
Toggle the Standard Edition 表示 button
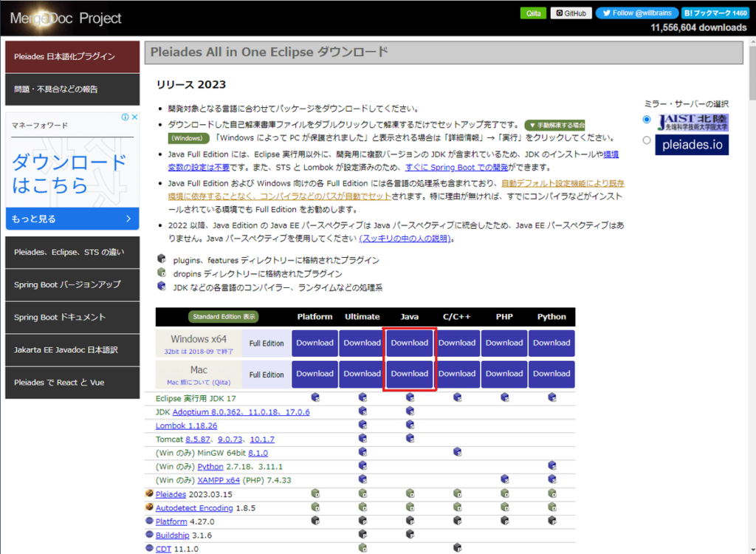pos(223,317)
